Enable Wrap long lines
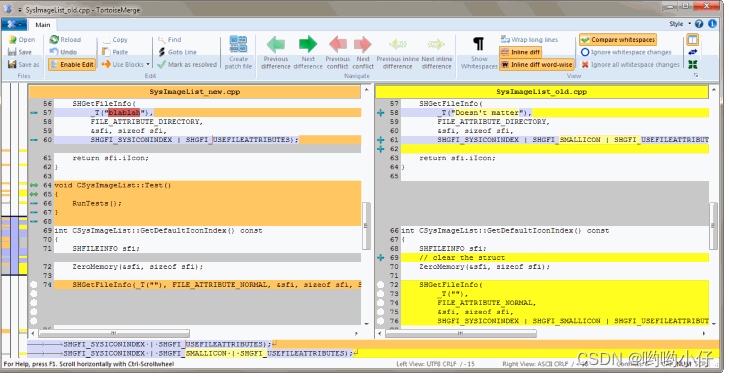This screenshot has width=729, height=377. [530, 40]
